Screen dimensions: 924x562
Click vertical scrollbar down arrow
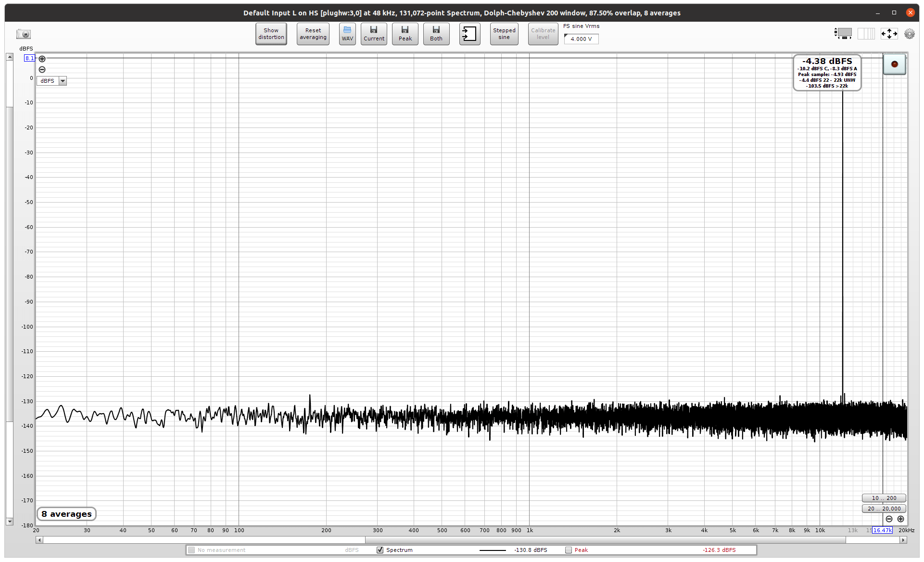click(x=9, y=522)
